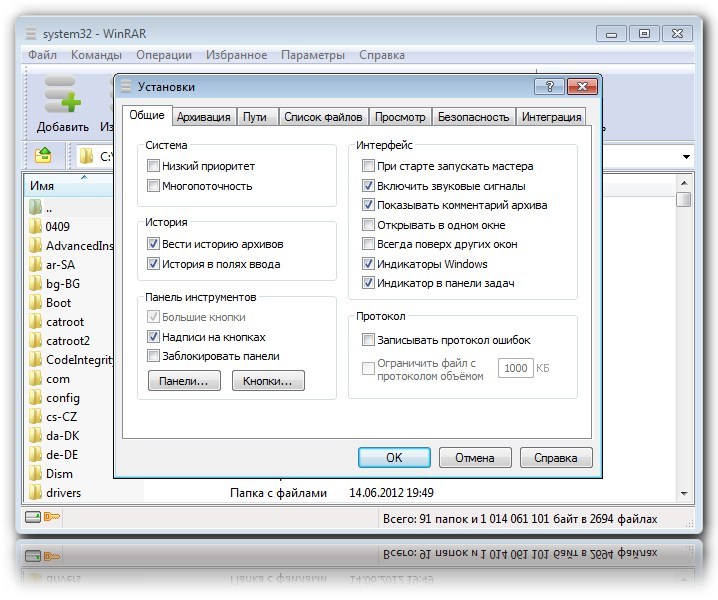Go to the Просмотр tab

point(400,117)
